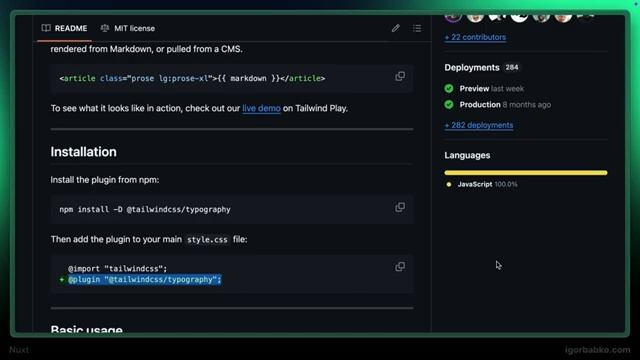Click the green check beside Production
Screen dimensions: 640x360
click(x=449, y=104)
